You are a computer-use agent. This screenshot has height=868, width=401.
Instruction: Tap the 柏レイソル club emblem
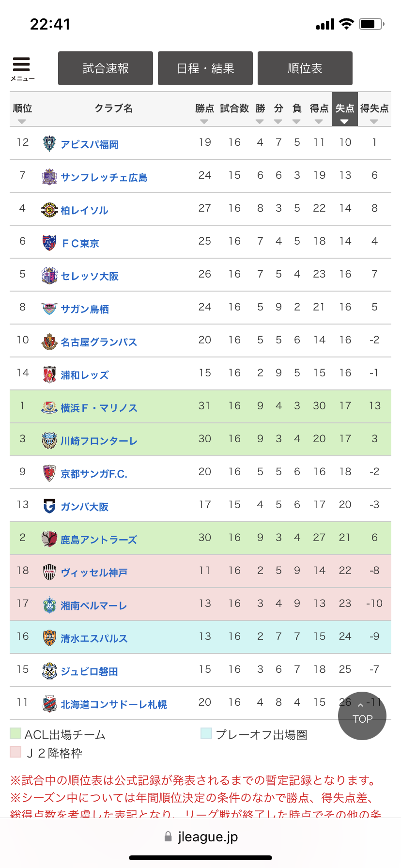tap(49, 210)
